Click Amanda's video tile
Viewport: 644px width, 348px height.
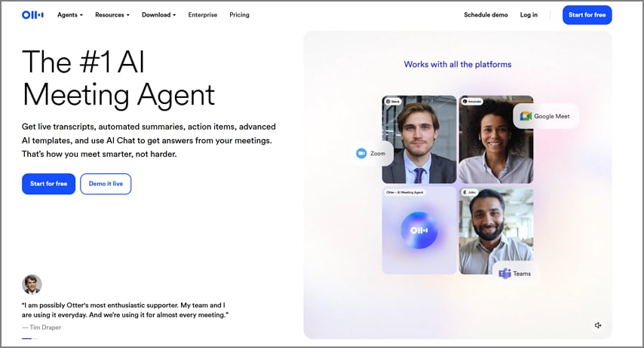(495, 139)
